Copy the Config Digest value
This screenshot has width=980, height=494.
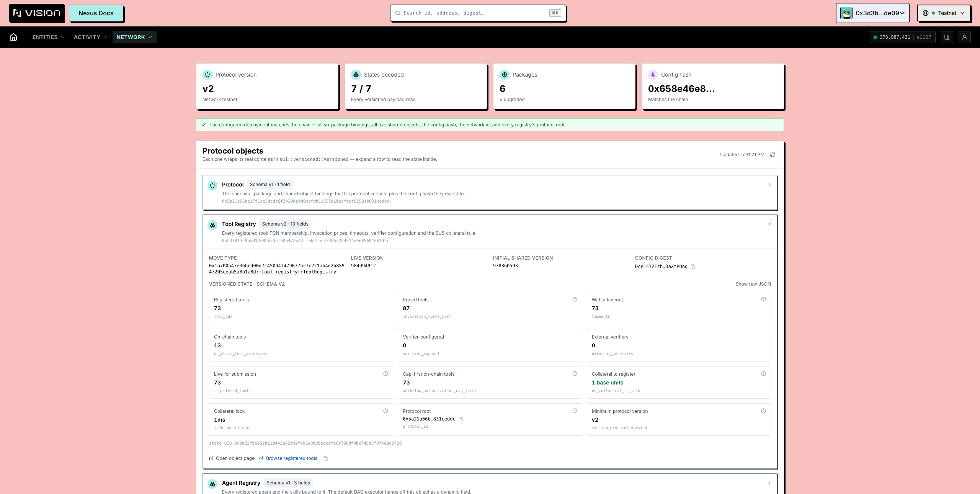click(x=693, y=267)
